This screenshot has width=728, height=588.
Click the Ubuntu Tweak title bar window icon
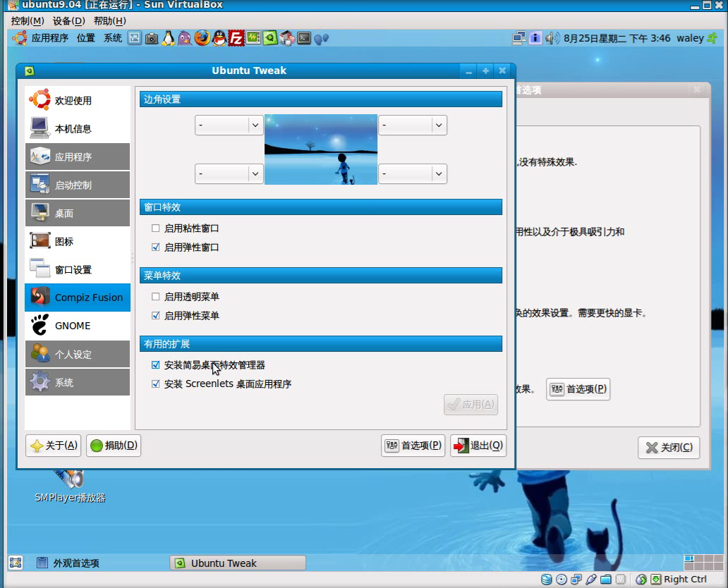[29, 71]
